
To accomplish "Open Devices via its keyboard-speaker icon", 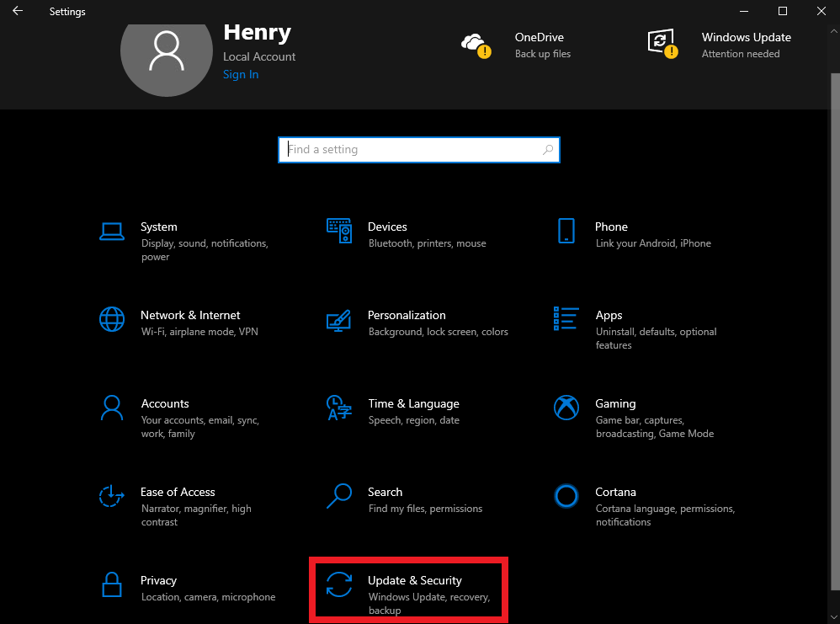I will [x=339, y=231].
